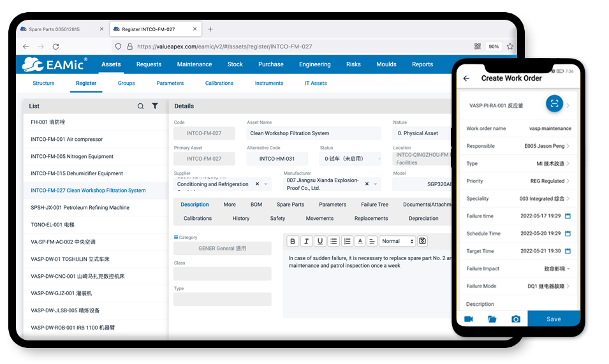This screenshot has width=609, height=364.
Task: Open a new browser tab with plus
Action: [x=210, y=29]
